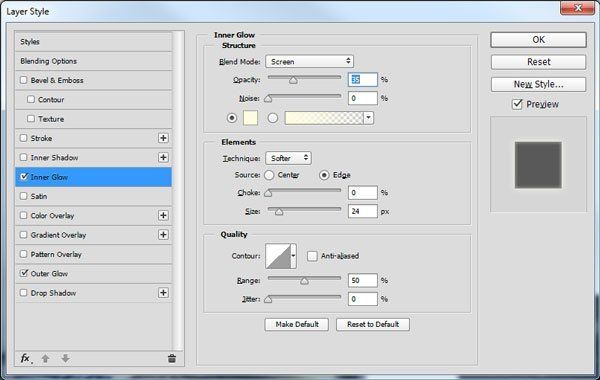Enable the Drop Shadow checkbox
Screen dimensions: 600x380
click(x=24, y=293)
